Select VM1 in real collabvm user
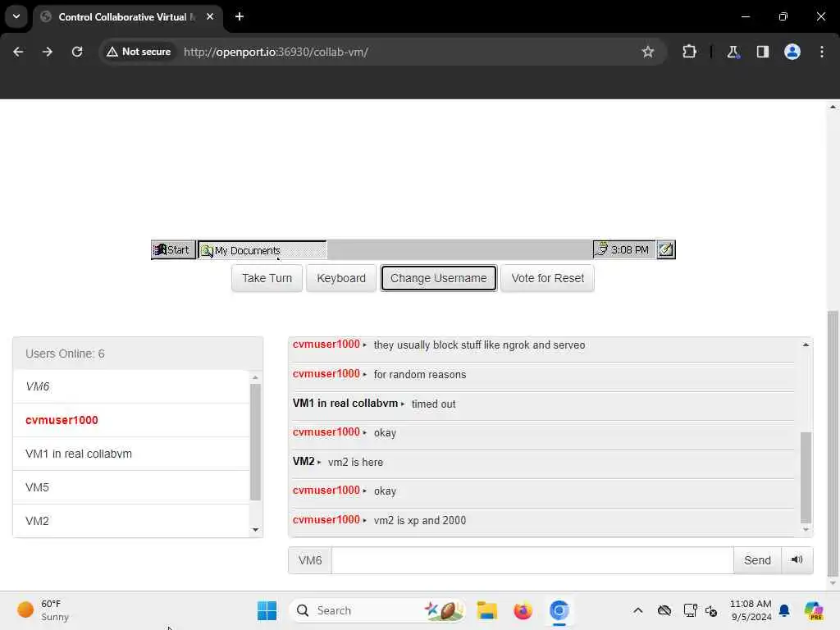Screen dimensions: 840x630 coord(131,454)
